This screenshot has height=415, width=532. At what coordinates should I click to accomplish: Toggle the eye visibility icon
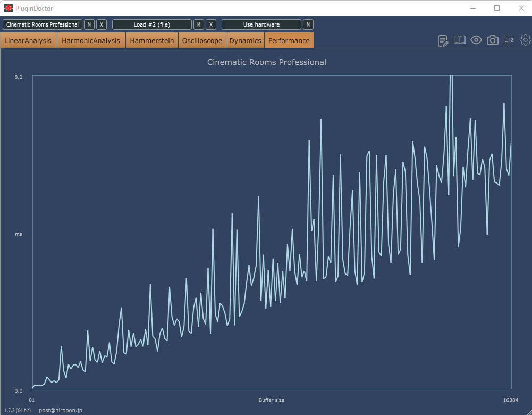tap(476, 40)
